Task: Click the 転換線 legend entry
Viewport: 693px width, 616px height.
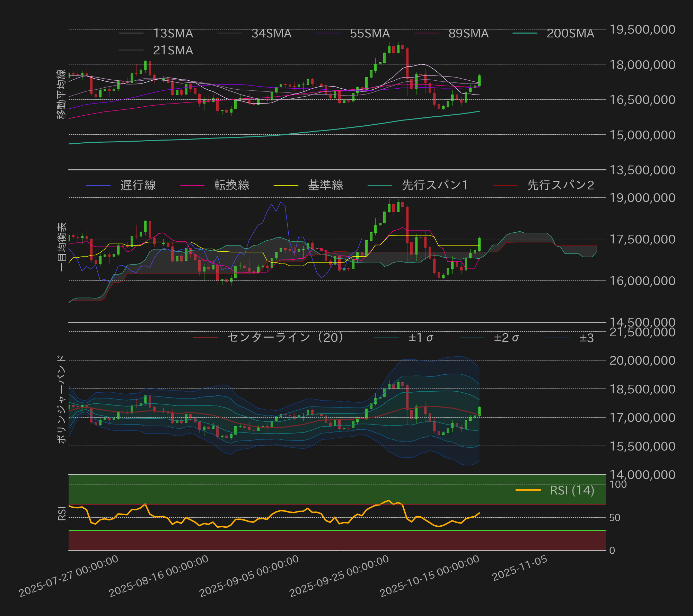Action: click(x=231, y=185)
